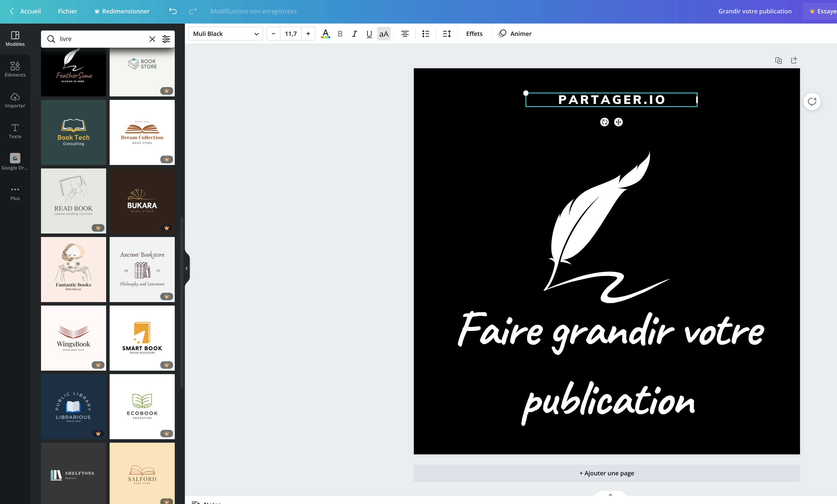The width and height of the screenshot is (837, 504).
Task: Open the Texte panel
Action: pos(15,131)
